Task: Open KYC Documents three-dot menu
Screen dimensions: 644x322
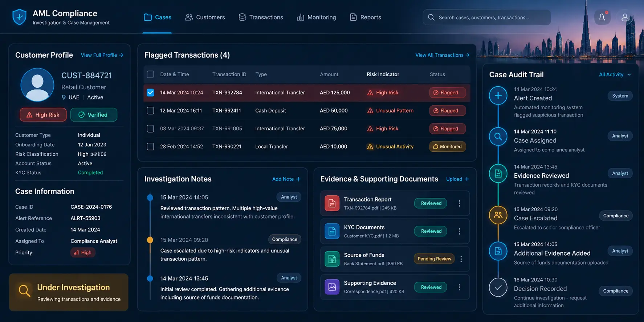Action: [459, 231]
